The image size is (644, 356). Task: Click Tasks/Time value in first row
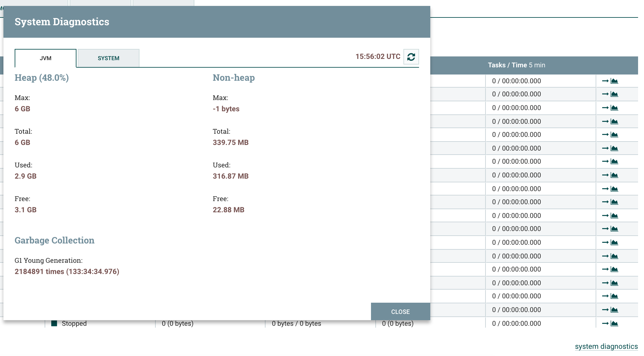pyautogui.click(x=516, y=81)
